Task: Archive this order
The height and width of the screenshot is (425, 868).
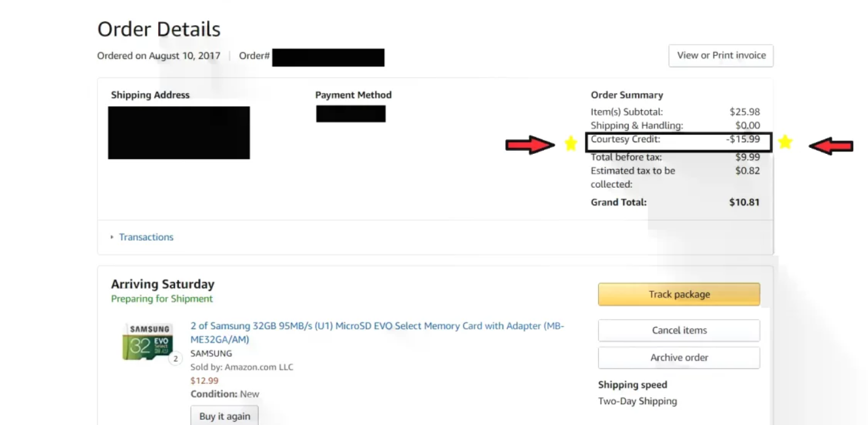Action: click(679, 358)
